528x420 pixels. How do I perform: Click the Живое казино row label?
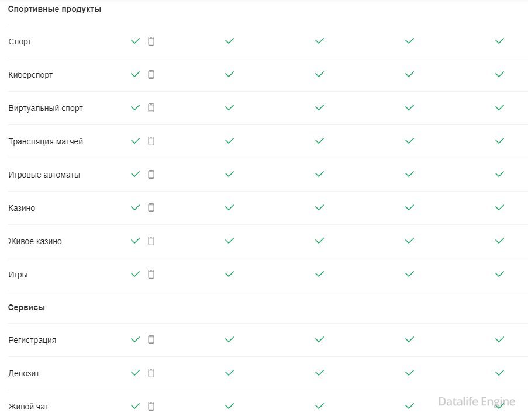(35, 242)
